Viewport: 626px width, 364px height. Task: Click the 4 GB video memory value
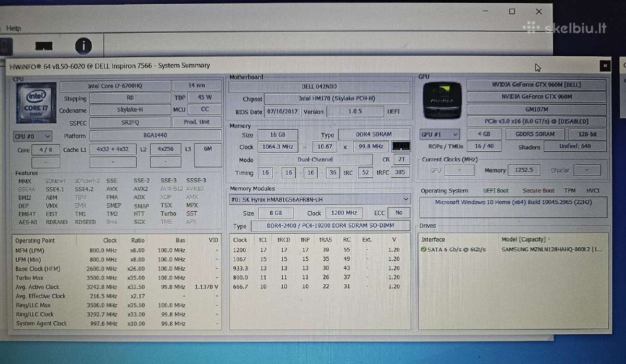pos(483,134)
